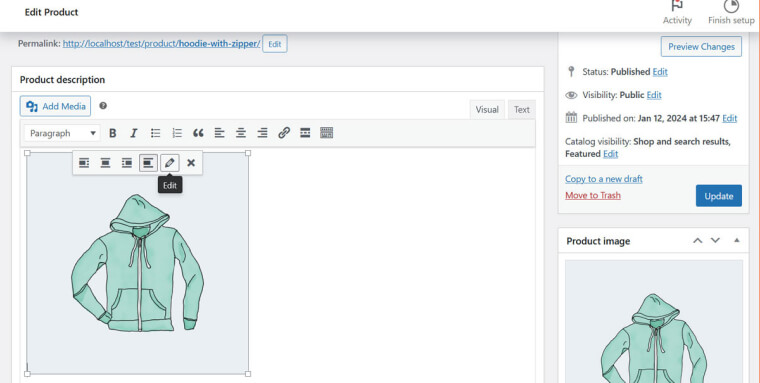
Task: Insert or edit a link
Action: tap(284, 133)
